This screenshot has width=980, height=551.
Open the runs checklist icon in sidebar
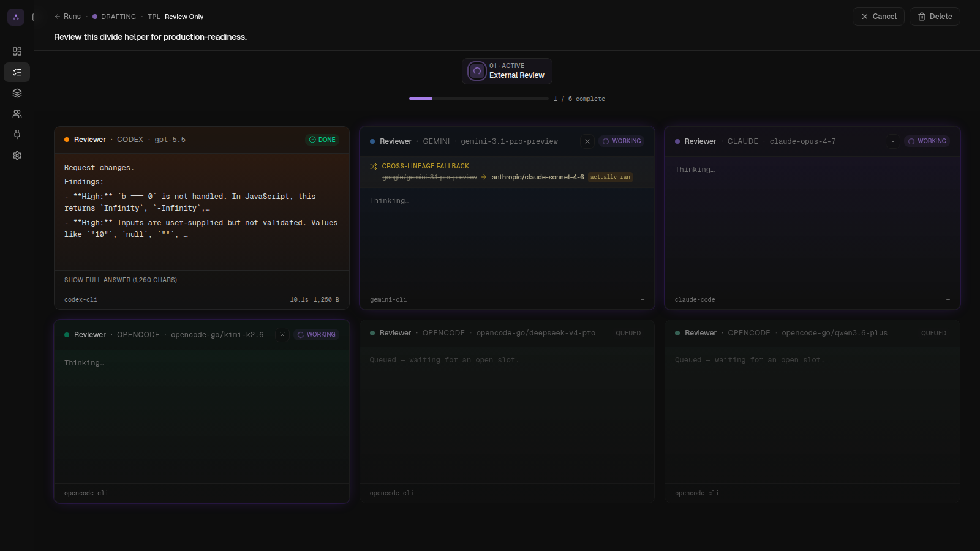click(17, 72)
